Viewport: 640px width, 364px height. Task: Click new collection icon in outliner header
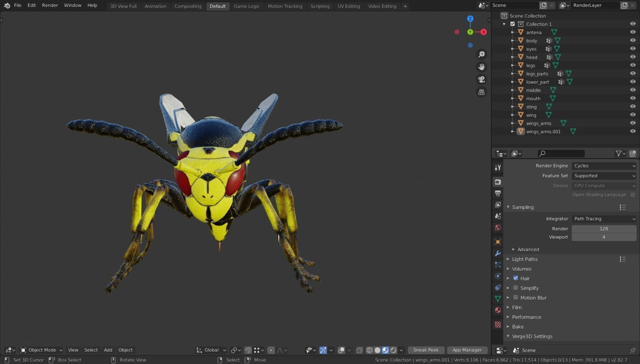coord(633,154)
